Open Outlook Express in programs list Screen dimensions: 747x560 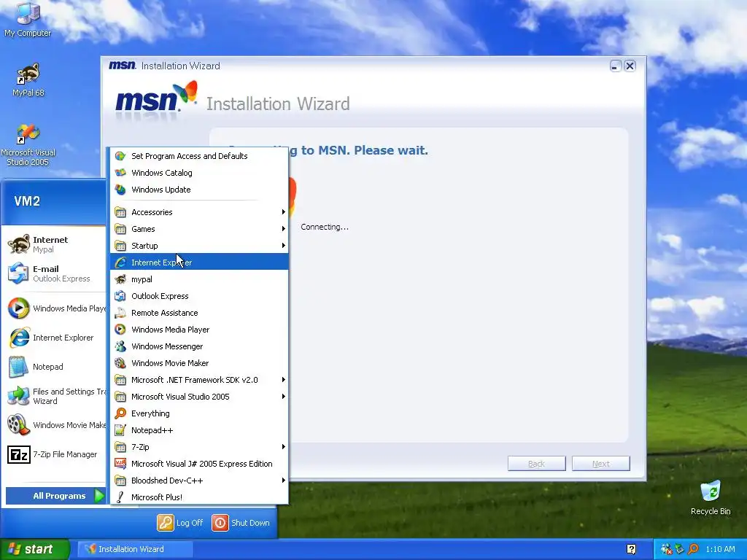[199, 296]
